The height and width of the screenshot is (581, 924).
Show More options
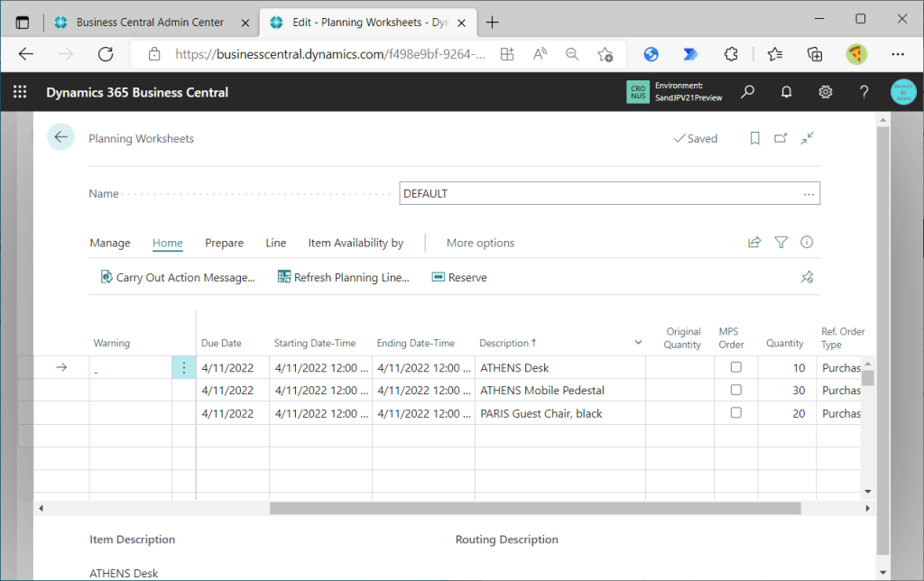[480, 243]
